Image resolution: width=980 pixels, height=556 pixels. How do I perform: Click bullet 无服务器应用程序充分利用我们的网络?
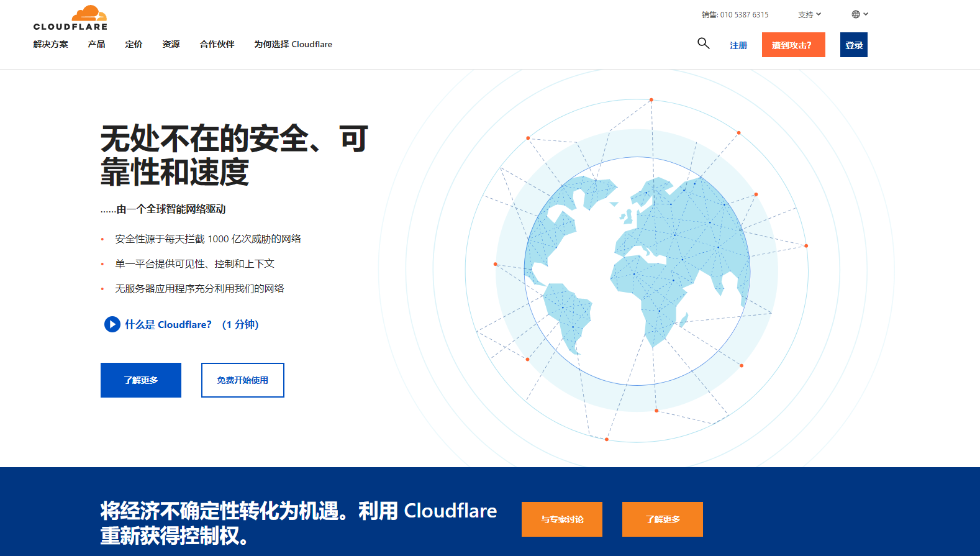[x=199, y=289]
